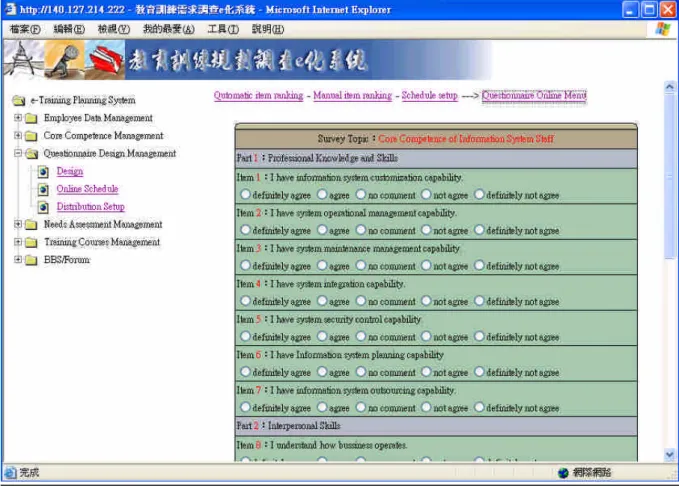Click the 'e-Training Planning System' tree label

[83, 100]
